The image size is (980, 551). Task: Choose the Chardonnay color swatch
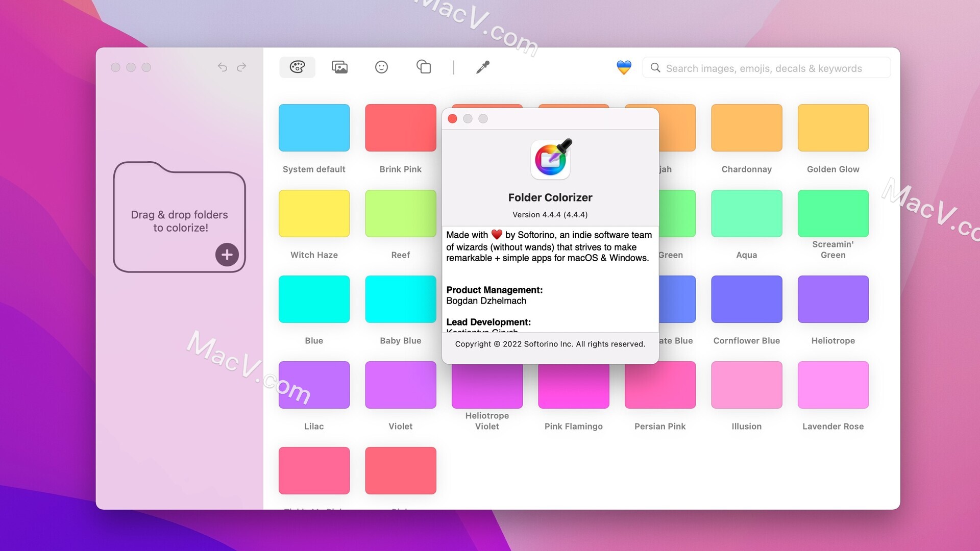[x=747, y=128]
